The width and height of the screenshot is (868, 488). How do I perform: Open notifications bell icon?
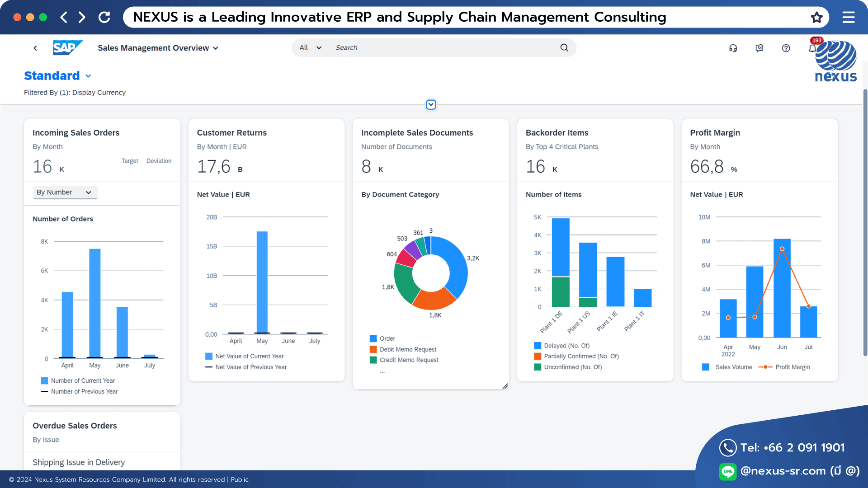[812, 48]
